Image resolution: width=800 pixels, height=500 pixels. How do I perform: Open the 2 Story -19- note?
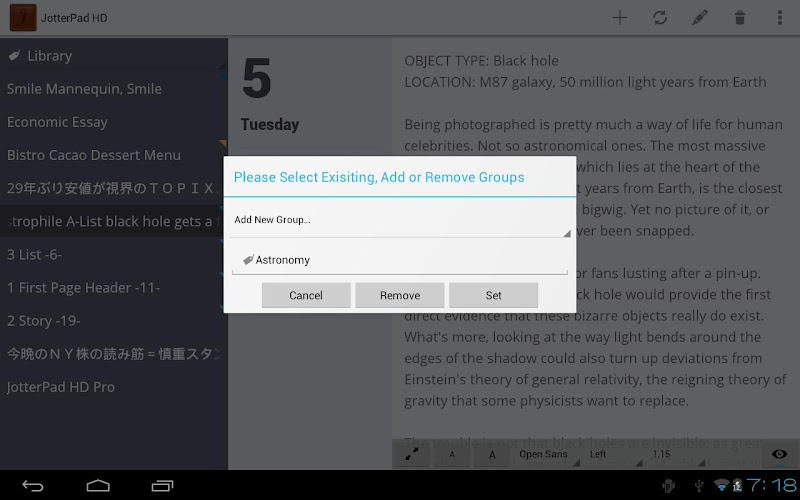(113, 321)
